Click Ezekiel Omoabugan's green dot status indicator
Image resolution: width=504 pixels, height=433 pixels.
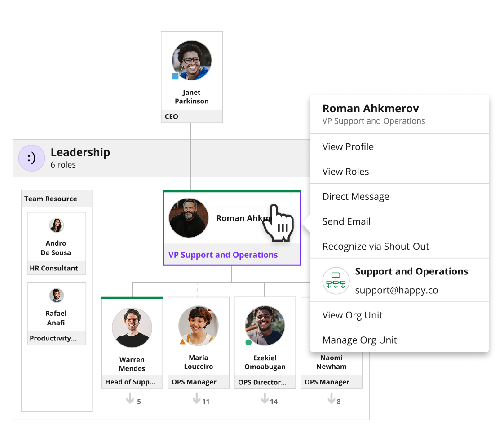point(248,342)
